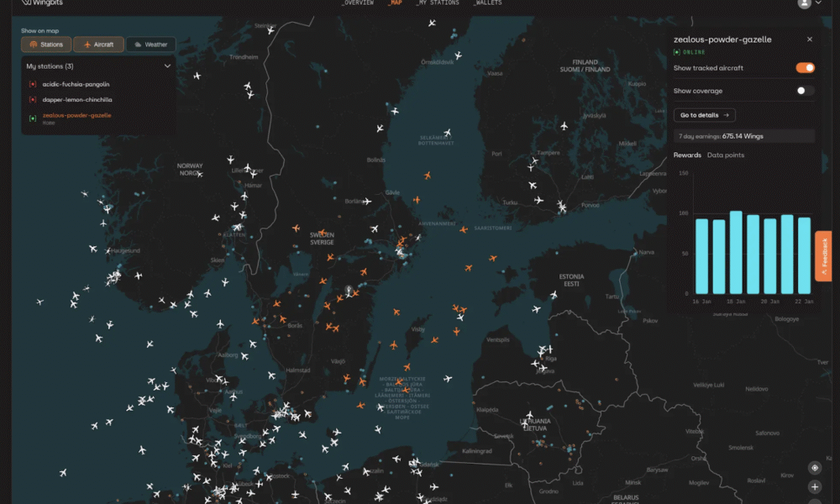Enable the Weather map layer
Screen dimensions: 840x504
[x=150, y=45]
